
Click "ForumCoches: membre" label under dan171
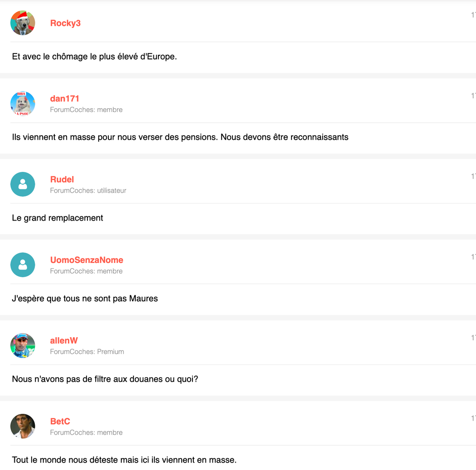(86, 110)
